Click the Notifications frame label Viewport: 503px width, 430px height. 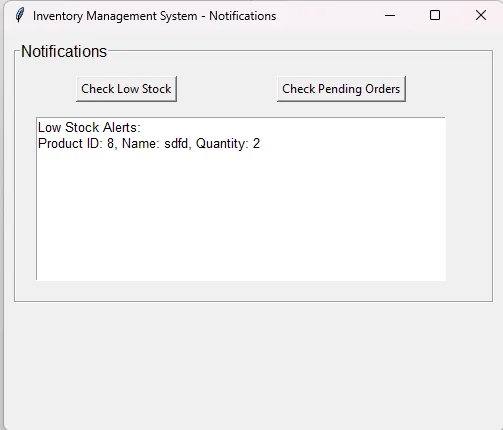[64, 52]
